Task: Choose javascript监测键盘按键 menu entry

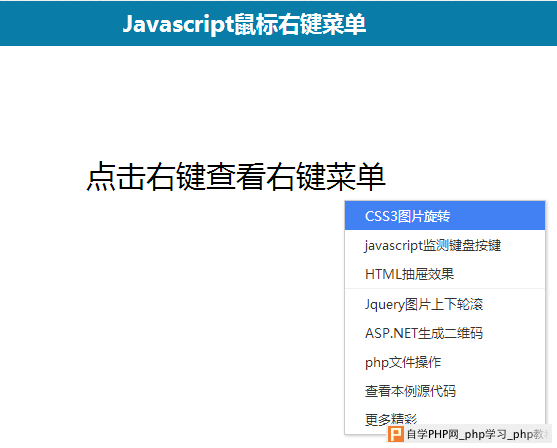Action: click(x=445, y=245)
